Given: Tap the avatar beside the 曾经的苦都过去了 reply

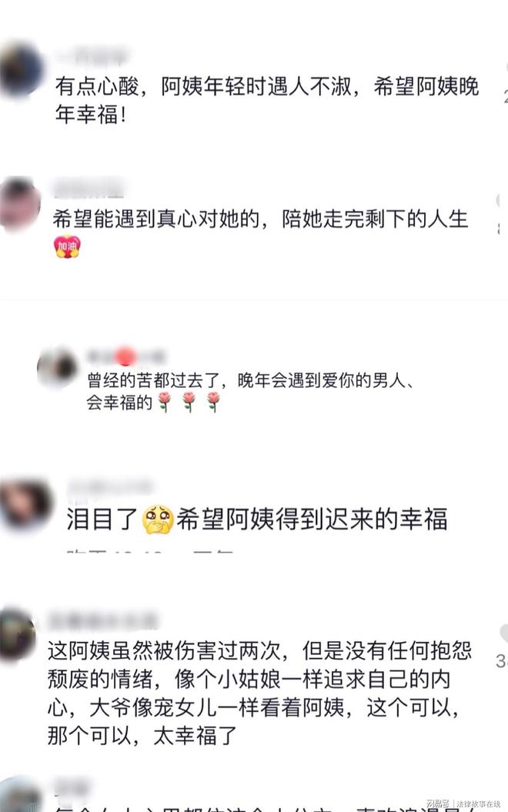Looking at the screenshot, I should point(58,366).
